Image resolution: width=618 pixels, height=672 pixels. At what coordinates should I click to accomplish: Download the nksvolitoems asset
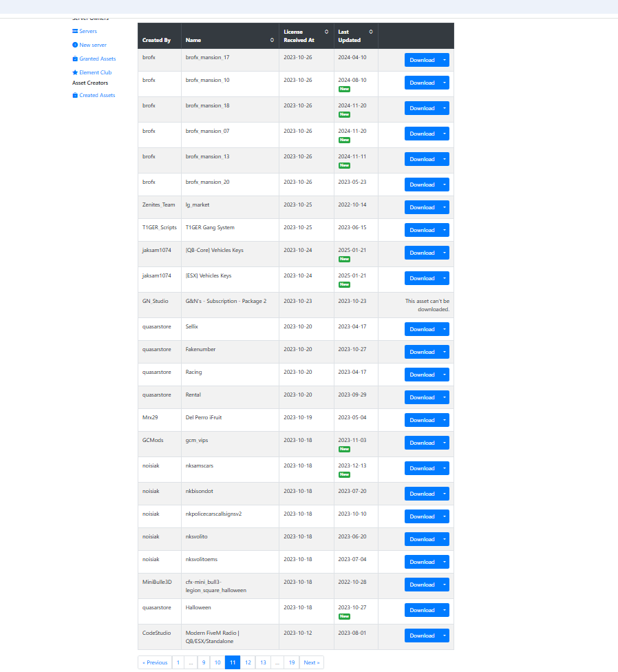pos(422,562)
